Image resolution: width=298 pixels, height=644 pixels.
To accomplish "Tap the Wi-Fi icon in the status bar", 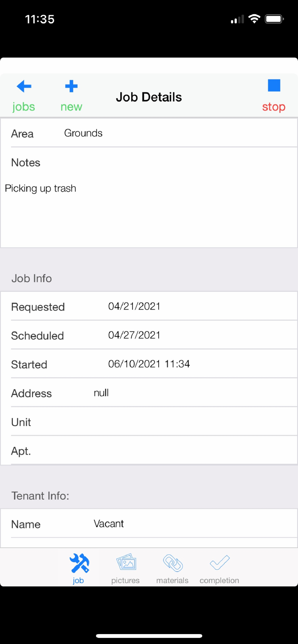I will coord(255,18).
